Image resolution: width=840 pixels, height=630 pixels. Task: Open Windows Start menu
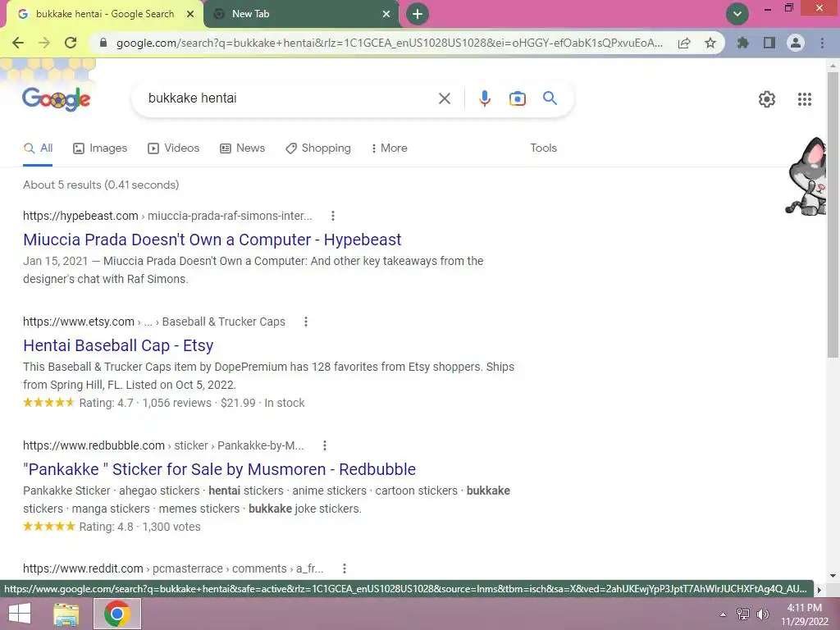(x=20, y=614)
